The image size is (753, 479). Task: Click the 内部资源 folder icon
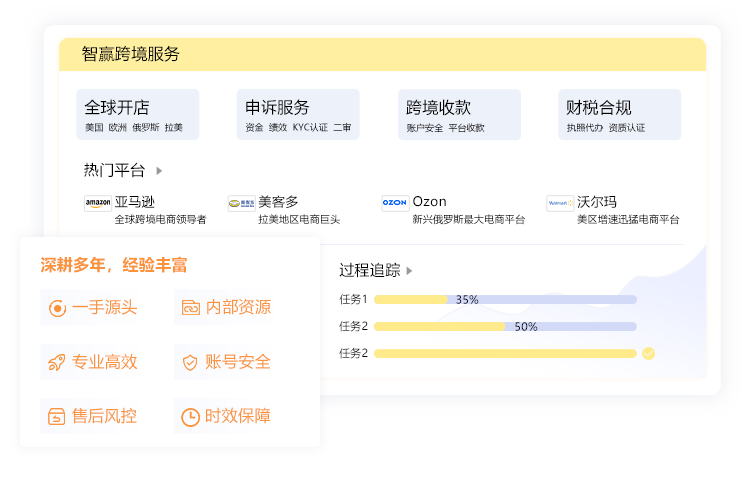(x=190, y=308)
